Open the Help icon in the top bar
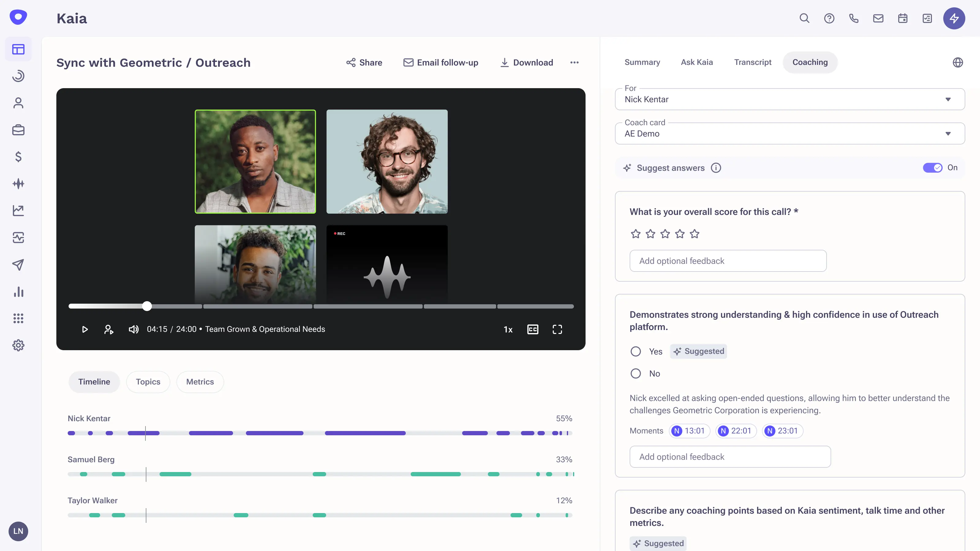The image size is (980, 551). pyautogui.click(x=829, y=18)
